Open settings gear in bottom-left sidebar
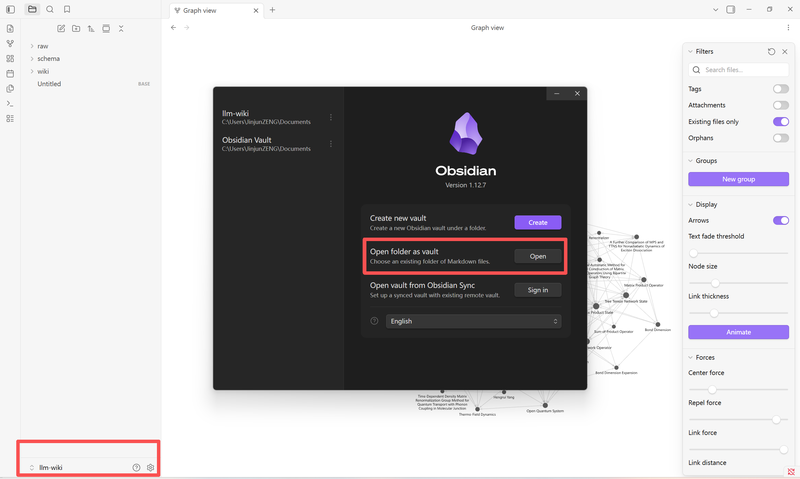800x479 pixels. pyautogui.click(x=150, y=467)
